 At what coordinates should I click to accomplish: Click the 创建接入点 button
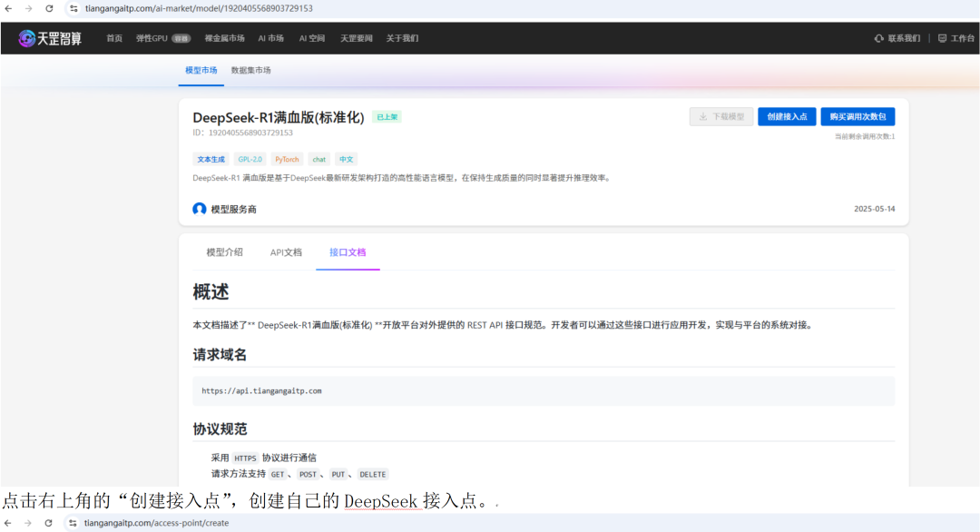pyautogui.click(x=787, y=117)
